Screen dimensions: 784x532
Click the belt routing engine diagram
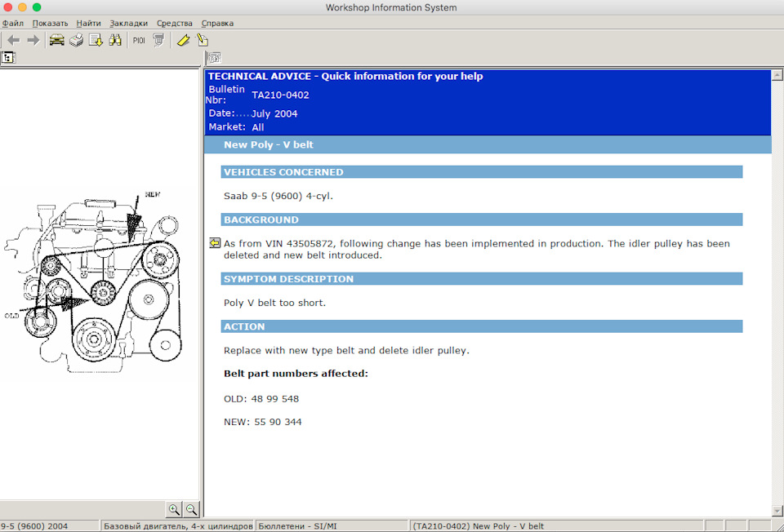(93, 282)
